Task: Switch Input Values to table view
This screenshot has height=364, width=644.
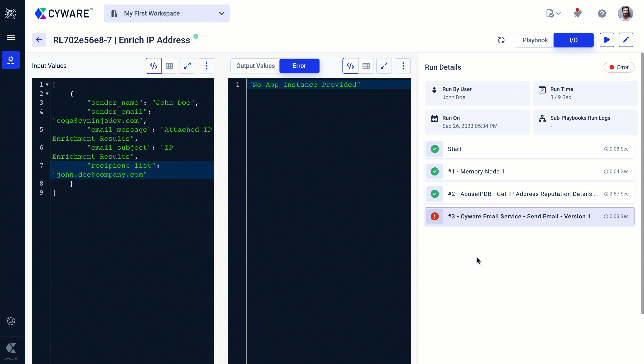Action: tap(169, 66)
